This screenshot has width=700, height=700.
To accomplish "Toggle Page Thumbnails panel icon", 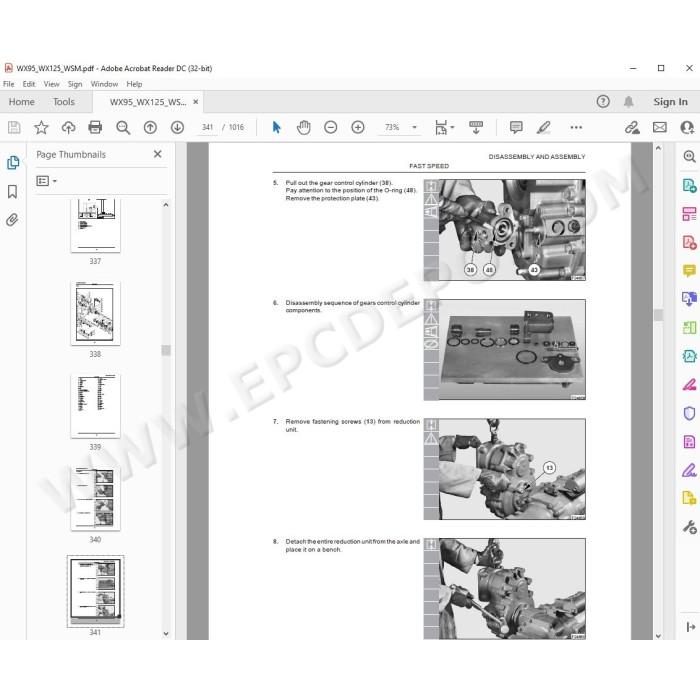I will click(13, 163).
